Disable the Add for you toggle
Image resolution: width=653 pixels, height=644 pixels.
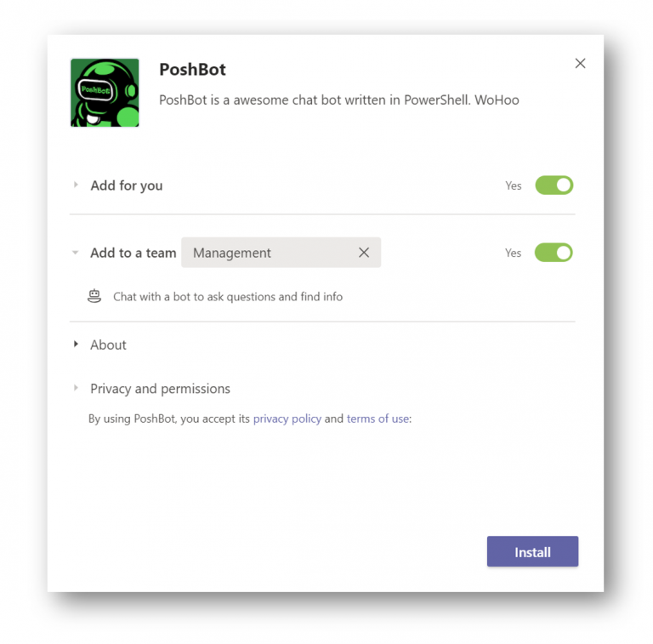[x=554, y=185]
